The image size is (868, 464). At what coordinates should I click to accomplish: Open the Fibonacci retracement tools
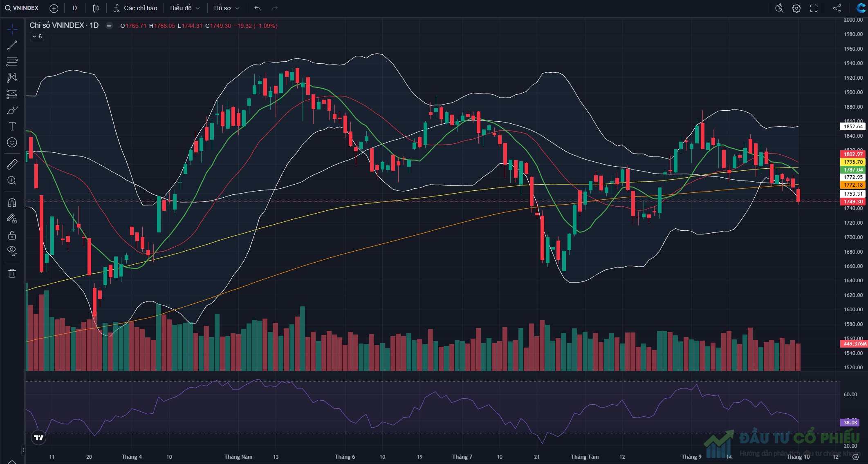coord(12,61)
